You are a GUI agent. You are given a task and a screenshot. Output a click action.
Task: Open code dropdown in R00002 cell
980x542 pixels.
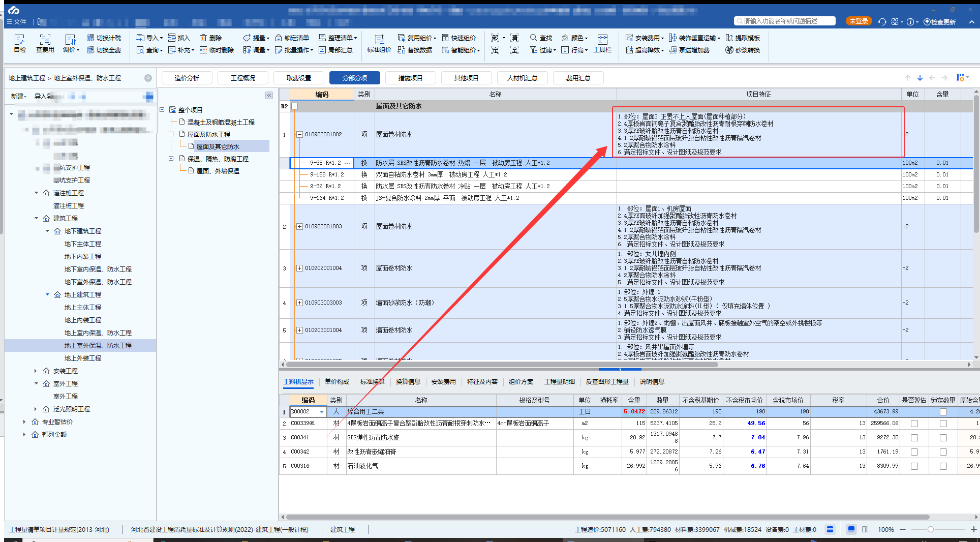(x=321, y=411)
